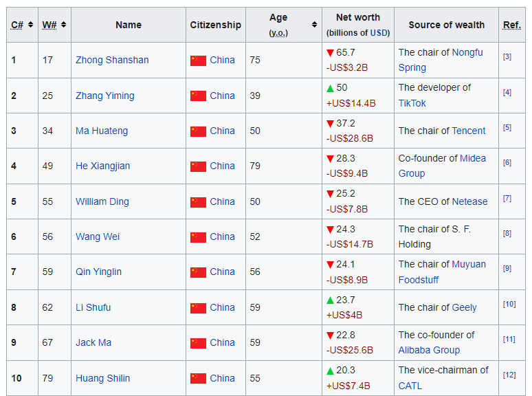Open reference [3] footnote
532x396 pixels.
coord(507,56)
